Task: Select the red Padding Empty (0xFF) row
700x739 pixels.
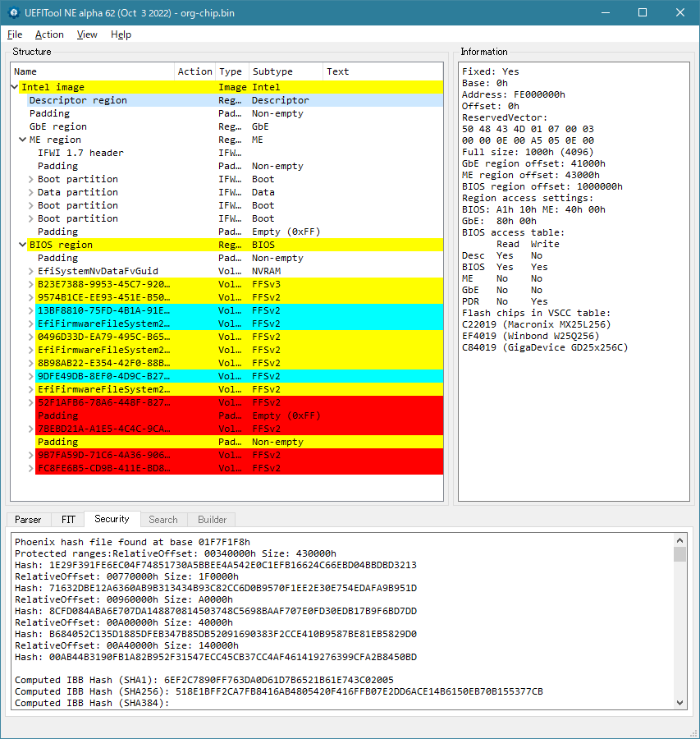Action: tap(240, 415)
